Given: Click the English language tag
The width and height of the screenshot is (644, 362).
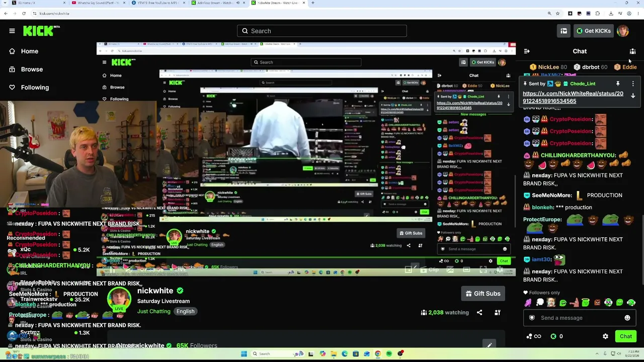Looking at the screenshot, I should [x=185, y=311].
